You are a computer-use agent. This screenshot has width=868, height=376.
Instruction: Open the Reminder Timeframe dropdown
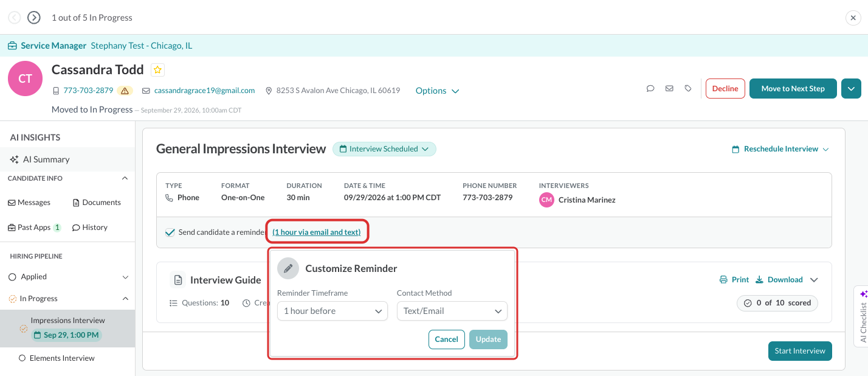click(332, 311)
